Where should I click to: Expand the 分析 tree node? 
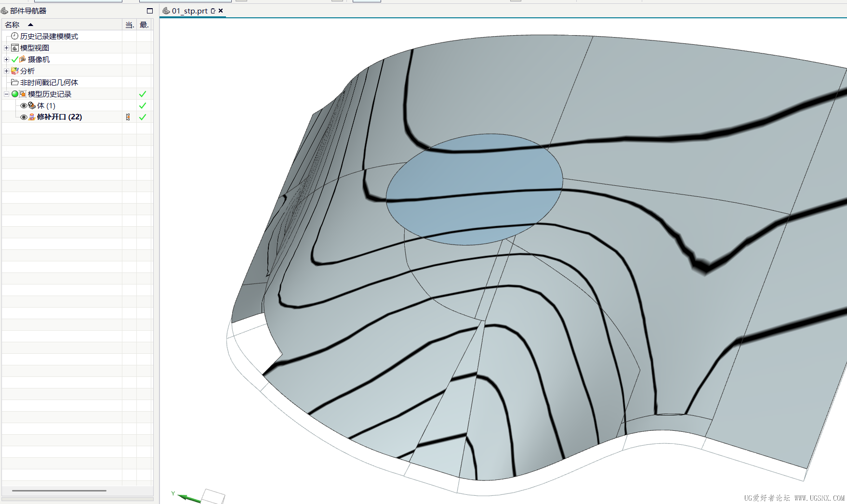click(x=6, y=71)
